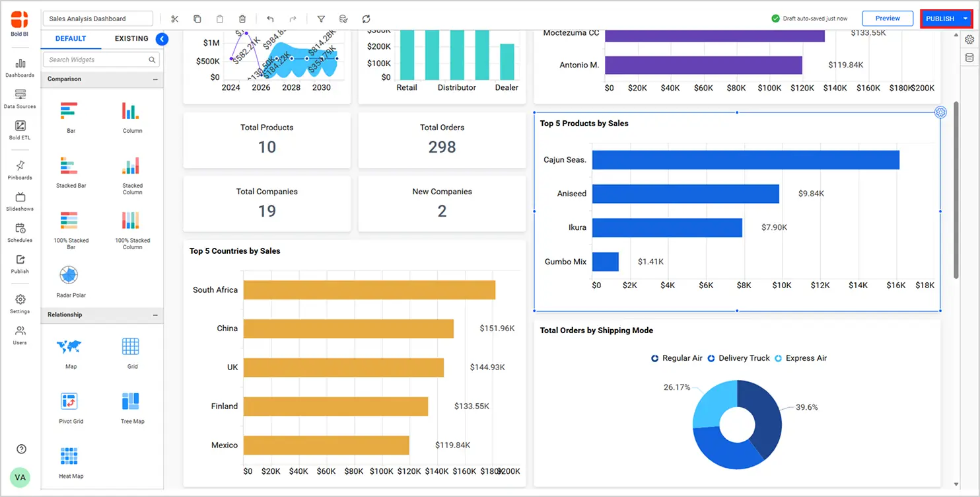The height and width of the screenshot is (497, 980).
Task: Click the data source configuration toolbar icon
Action: coord(343,19)
